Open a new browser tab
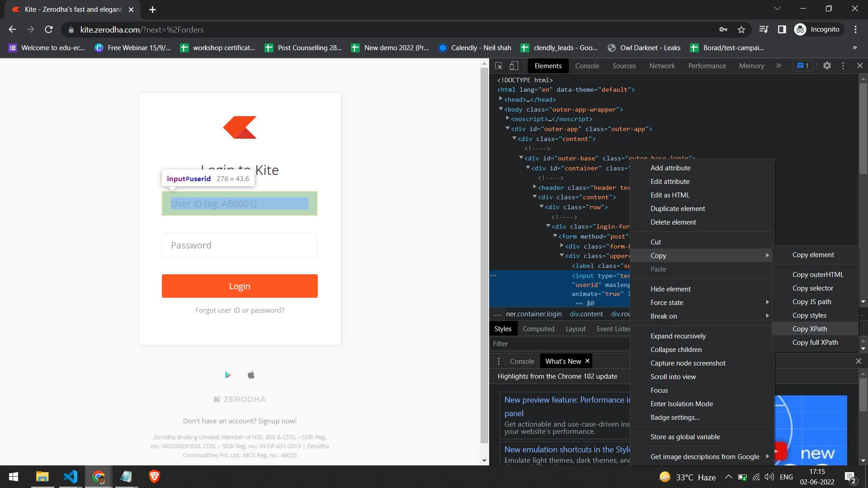The image size is (868, 488). click(x=152, y=9)
